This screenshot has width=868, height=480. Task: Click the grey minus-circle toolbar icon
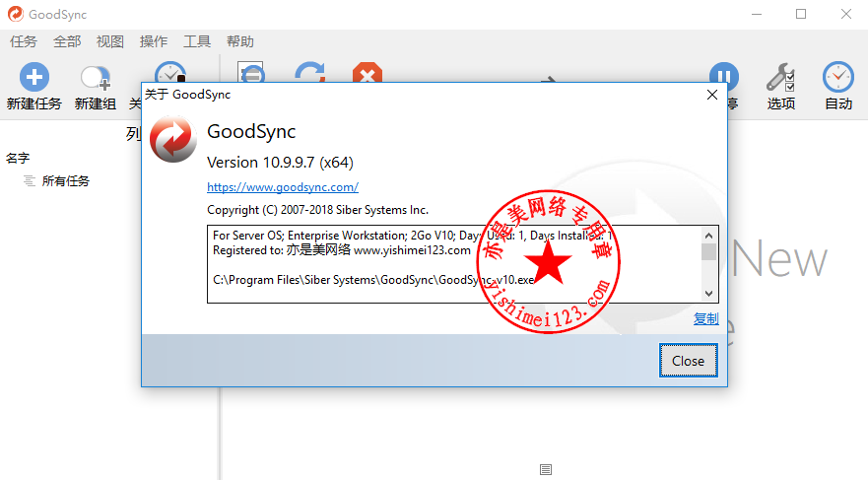pyautogui.click(x=251, y=72)
